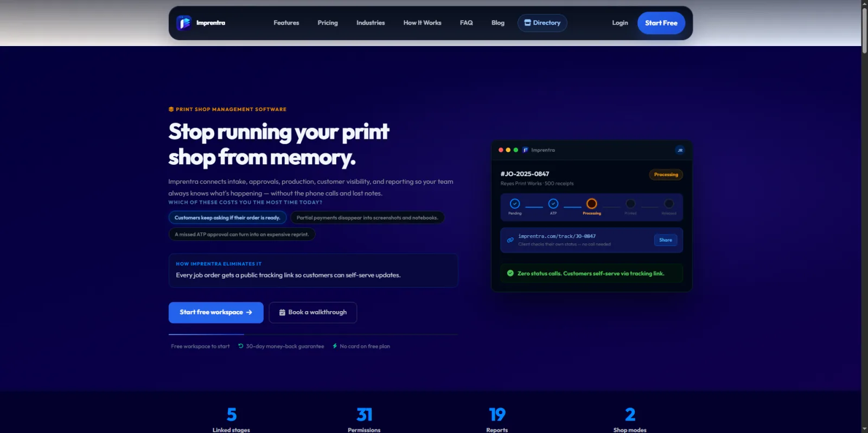The image size is (868, 433).
Task: Select the 'A missed ATP approval' chip
Action: [242, 235]
